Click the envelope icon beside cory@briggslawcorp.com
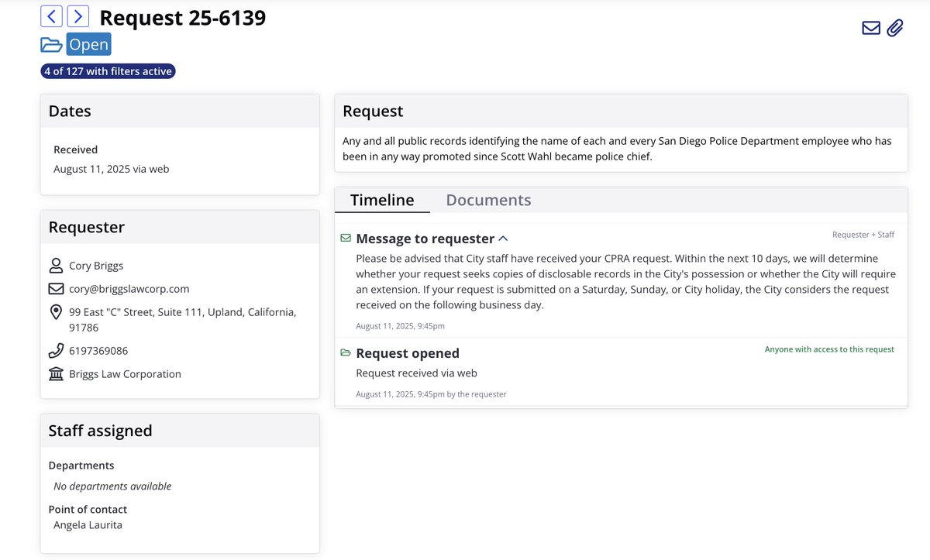The height and width of the screenshot is (560, 930). [56, 288]
